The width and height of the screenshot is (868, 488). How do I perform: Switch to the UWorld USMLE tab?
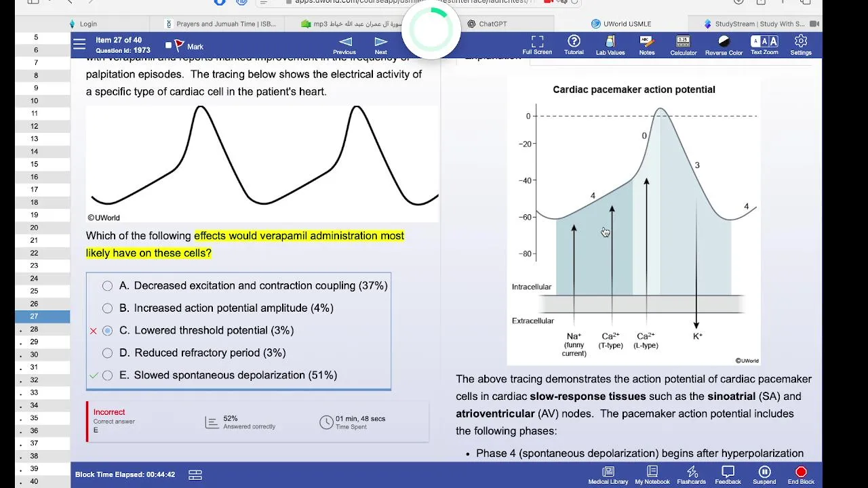tap(622, 24)
